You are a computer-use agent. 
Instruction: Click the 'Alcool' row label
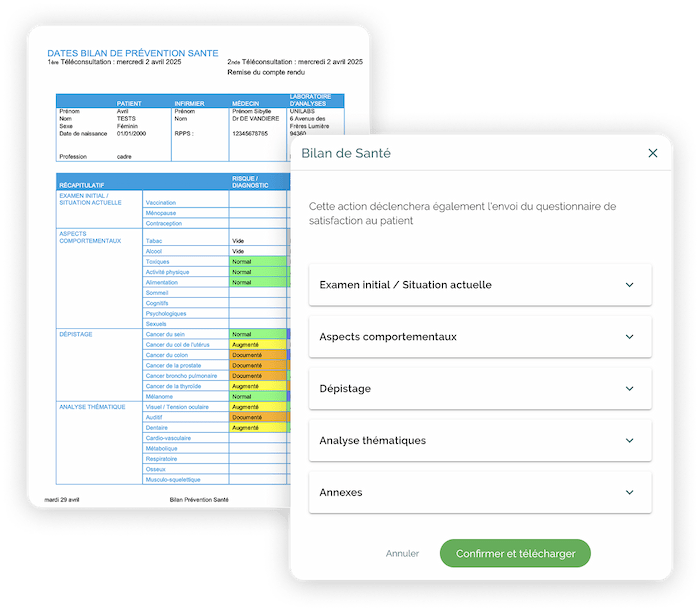point(154,251)
